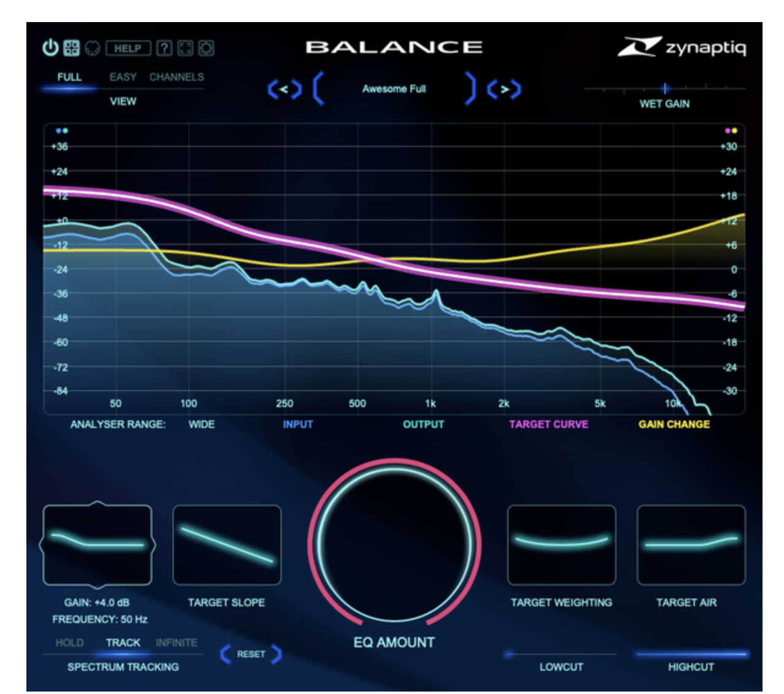Click the HELP button

click(x=128, y=48)
